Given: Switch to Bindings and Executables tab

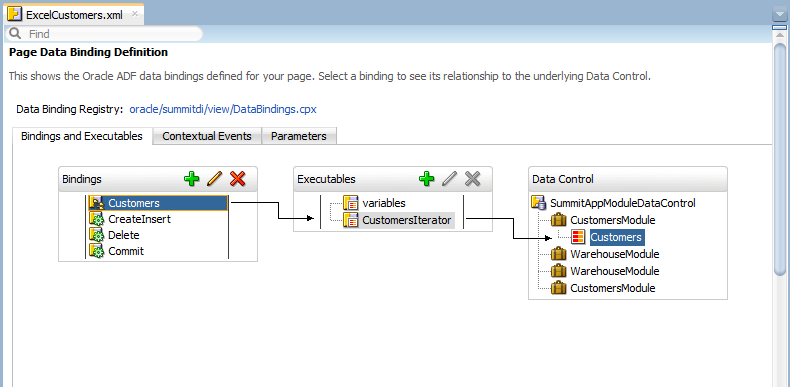Looking at the screenshot, I should [82, 136].
